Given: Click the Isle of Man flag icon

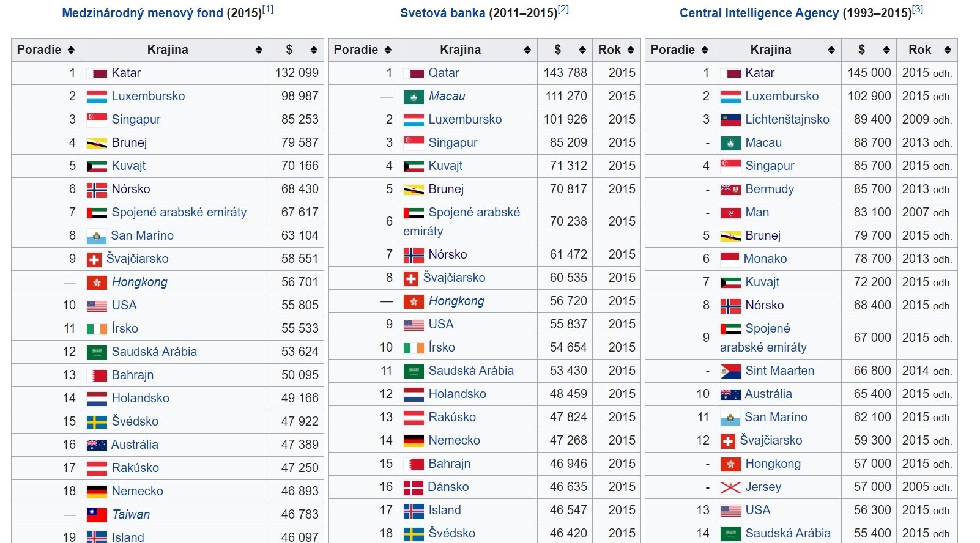Looking at the screenshot, I should 730,213.
